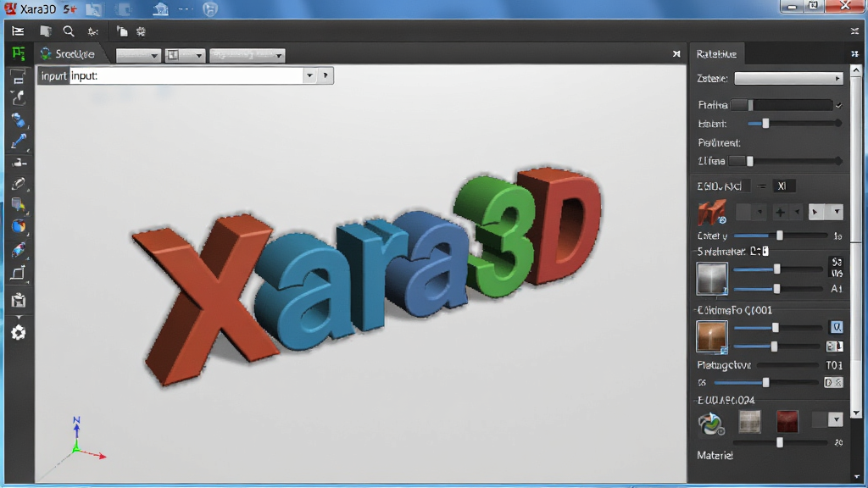This screenshot has height=488, width=868.
Task: Click the gray gradient thumbnail in right panel
Action: click(712, 278)
